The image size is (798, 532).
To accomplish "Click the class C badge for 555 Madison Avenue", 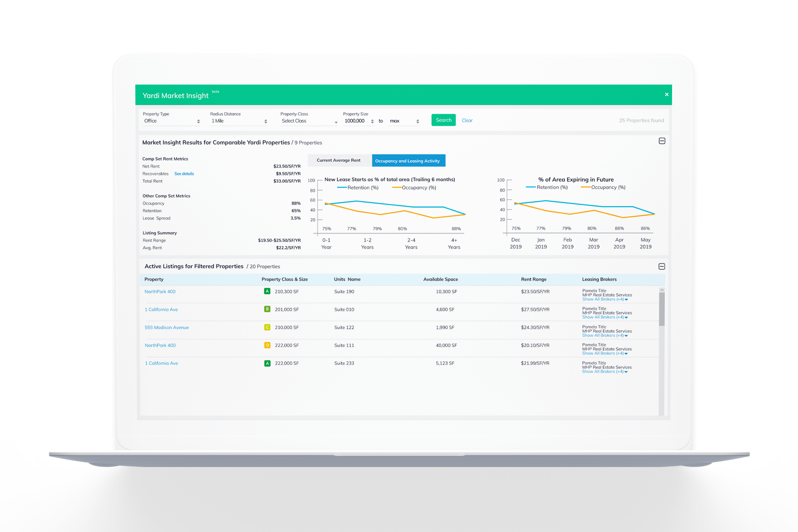I will pos(267,327).
